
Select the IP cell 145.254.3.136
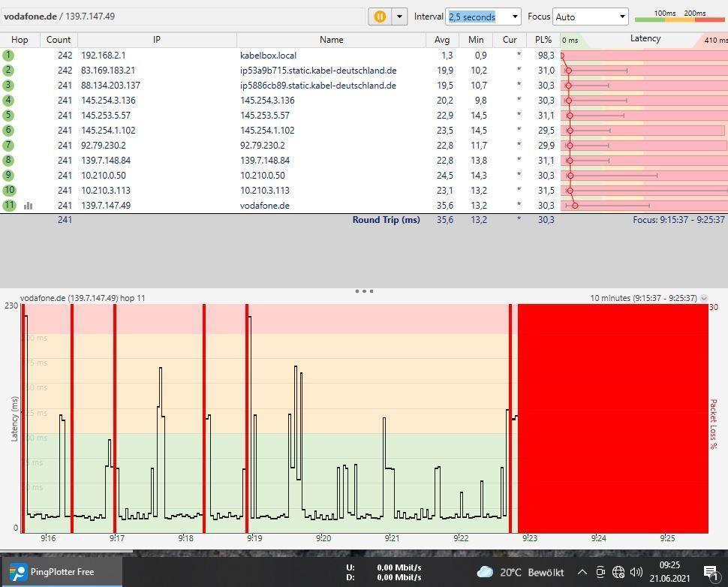point(108,101)
